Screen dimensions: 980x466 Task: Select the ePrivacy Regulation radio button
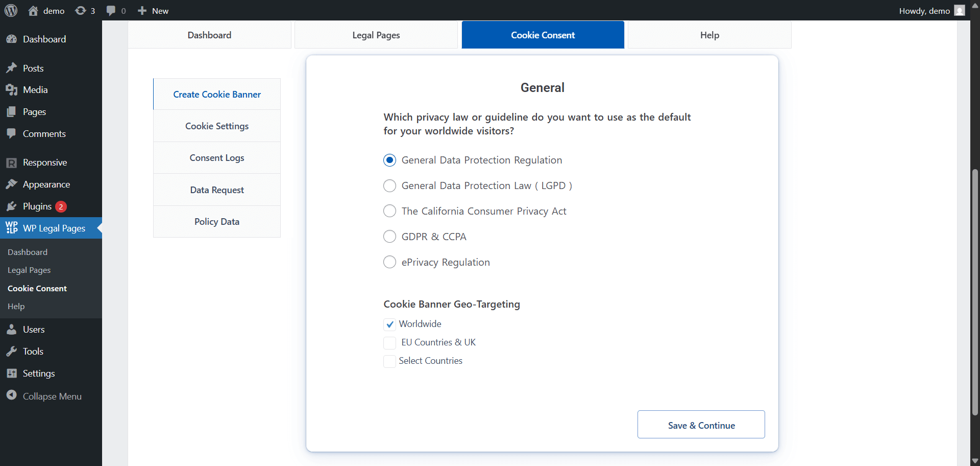[x=389, y=262]
